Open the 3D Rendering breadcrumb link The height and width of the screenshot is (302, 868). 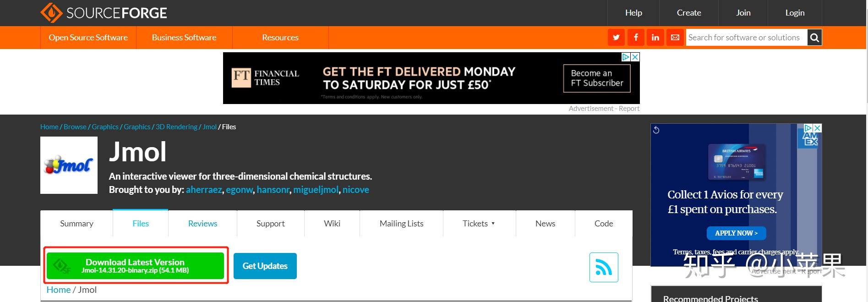coord(176,127)
